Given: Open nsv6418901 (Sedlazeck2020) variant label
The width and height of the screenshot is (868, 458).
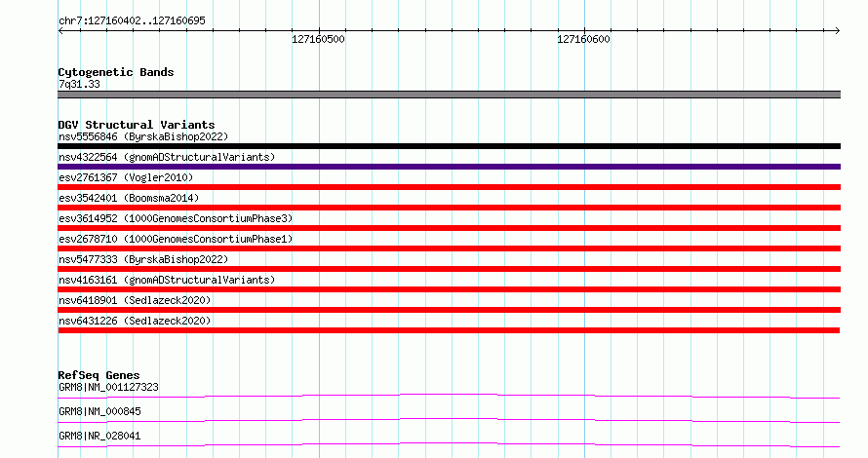Looking at the screenshot, I should pos(135,301).
